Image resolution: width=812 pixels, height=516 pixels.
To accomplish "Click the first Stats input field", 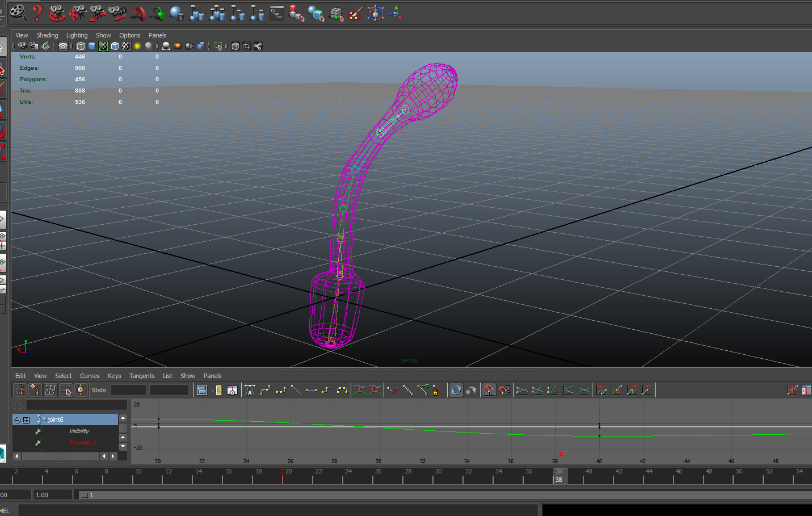I will pos(129,390).
